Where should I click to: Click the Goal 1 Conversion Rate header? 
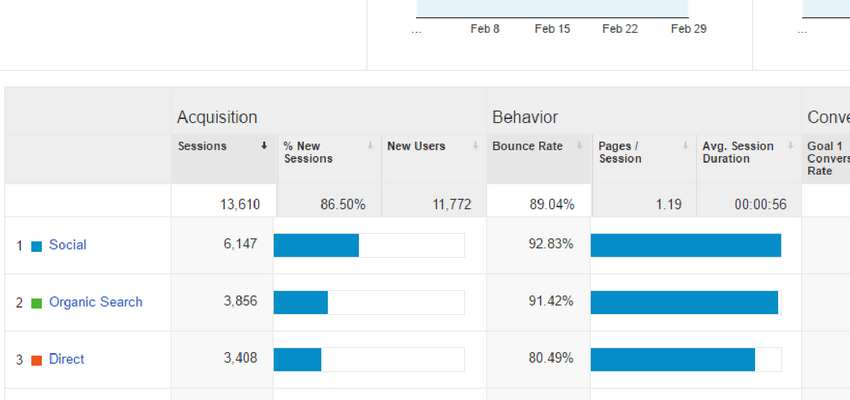pyautogui.click(x=828, y=158)
